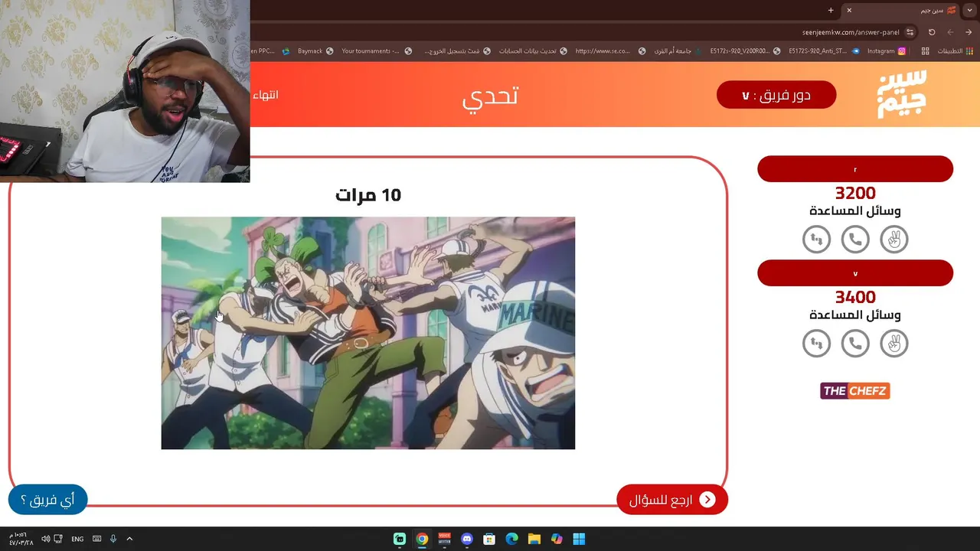Open Voicemeeter from the taskbar
Screen dimensions: 980x551
[444, 539]
